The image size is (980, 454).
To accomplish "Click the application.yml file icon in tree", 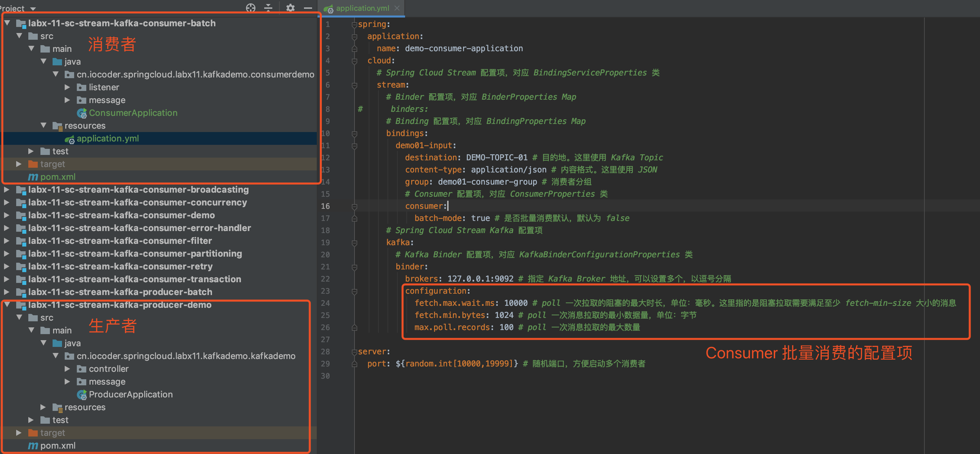I will point(70,139).
